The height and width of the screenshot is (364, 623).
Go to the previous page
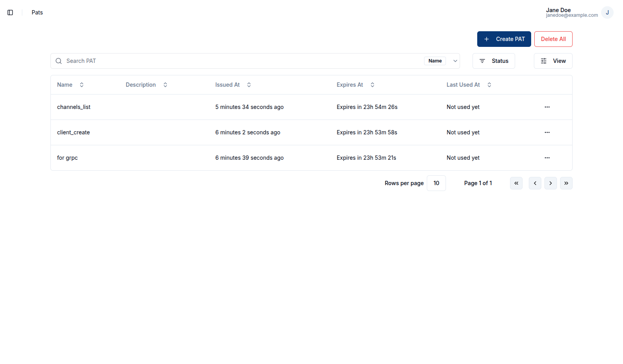[535, 183]
